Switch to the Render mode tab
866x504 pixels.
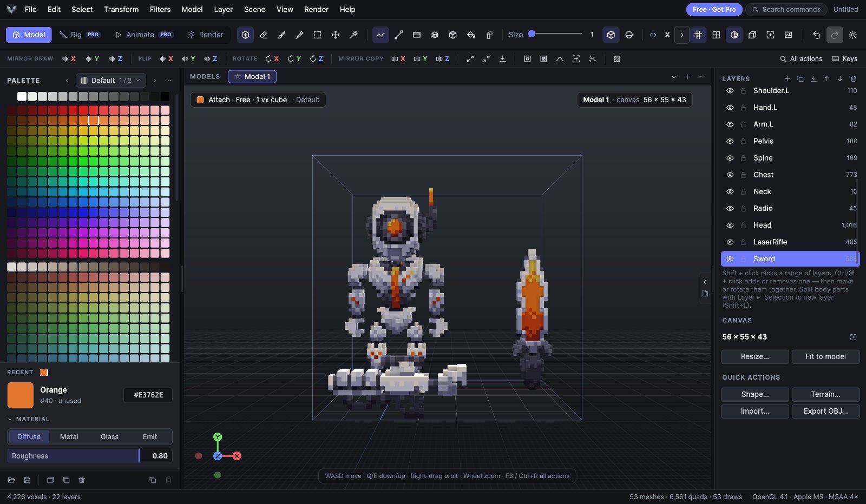tap(205, 35)
